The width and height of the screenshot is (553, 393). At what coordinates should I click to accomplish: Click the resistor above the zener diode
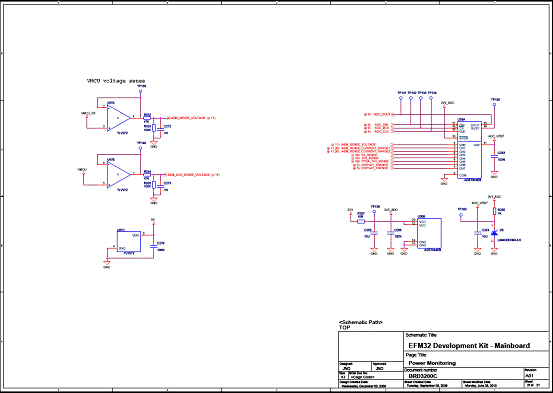(494, 211)
